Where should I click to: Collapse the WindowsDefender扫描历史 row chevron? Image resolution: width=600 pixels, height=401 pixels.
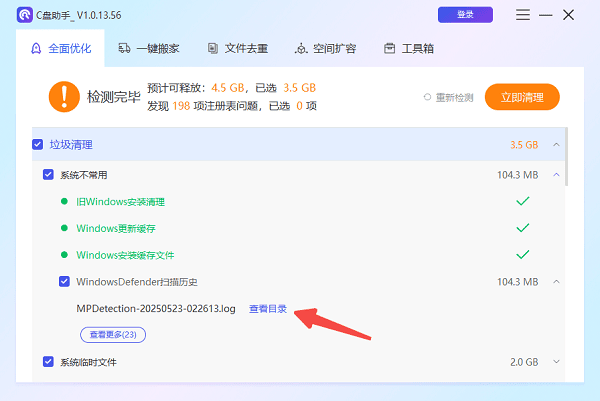[556, 282]
